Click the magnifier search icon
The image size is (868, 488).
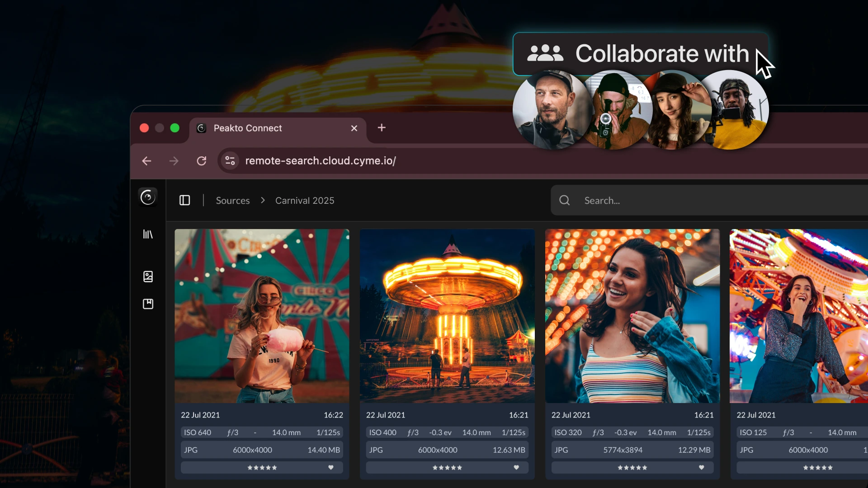pos(565,200)
